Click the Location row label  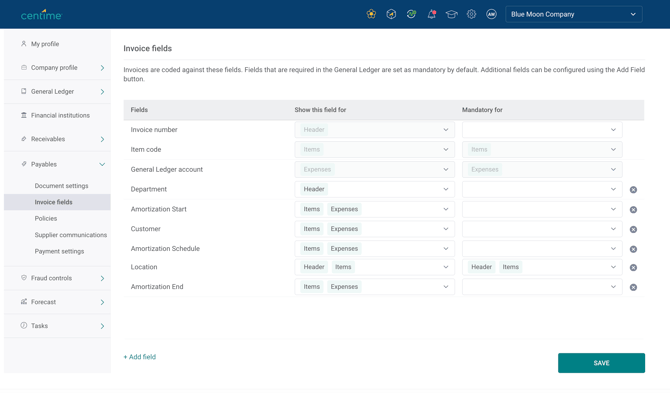(144, 267)
